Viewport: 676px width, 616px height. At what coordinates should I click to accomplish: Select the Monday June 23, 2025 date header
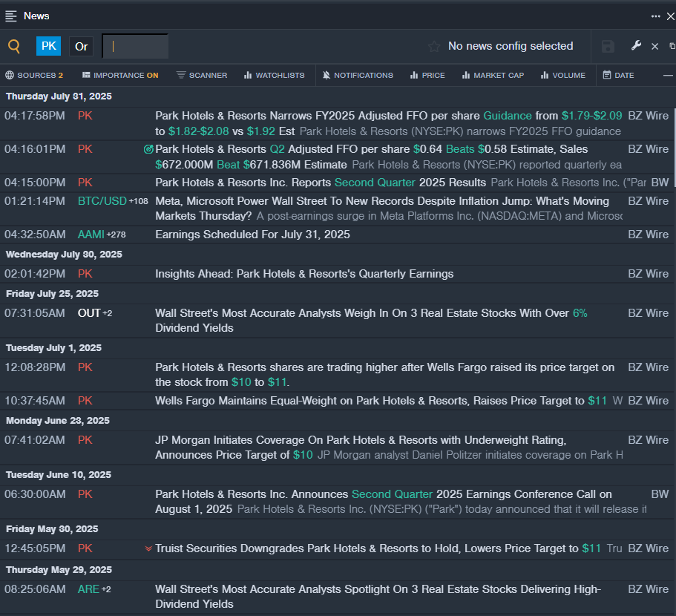point(58,420)
